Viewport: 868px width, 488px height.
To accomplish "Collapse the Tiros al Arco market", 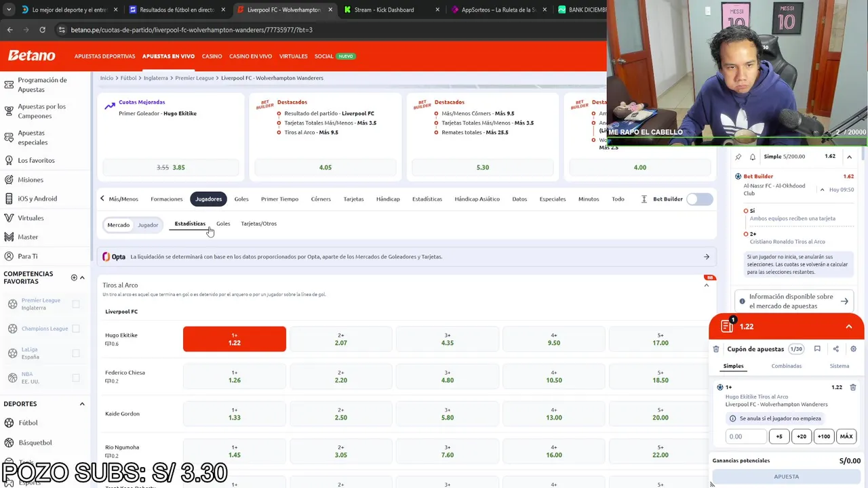I will pyautogui.click(x=707, y=285).
